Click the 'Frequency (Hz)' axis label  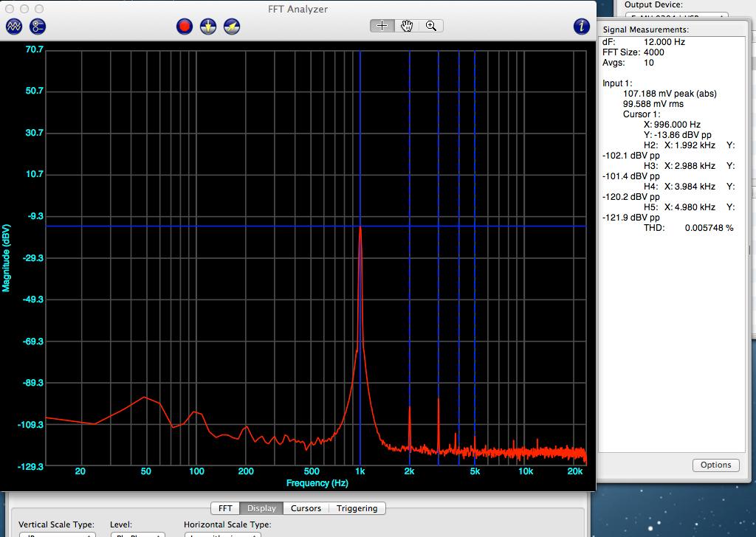[317, 483]
